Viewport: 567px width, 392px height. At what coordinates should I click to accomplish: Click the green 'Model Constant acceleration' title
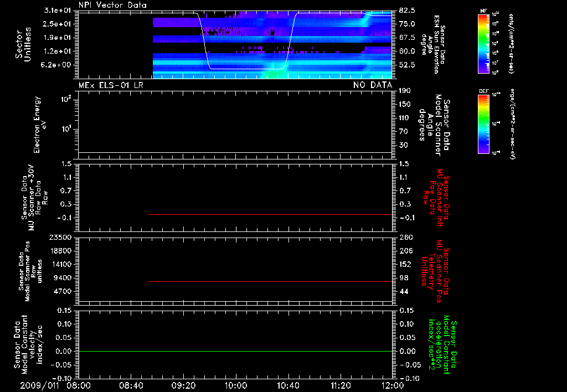(442, 344)
